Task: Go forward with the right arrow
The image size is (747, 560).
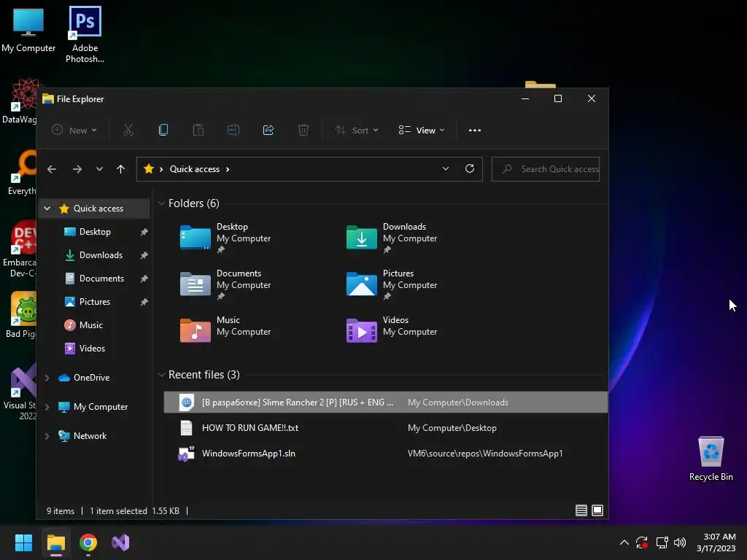Action: point(77,169)
